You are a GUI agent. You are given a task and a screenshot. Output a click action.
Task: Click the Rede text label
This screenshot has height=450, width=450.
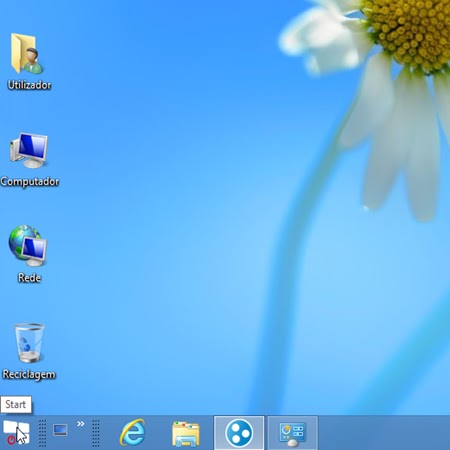point(29,278)
